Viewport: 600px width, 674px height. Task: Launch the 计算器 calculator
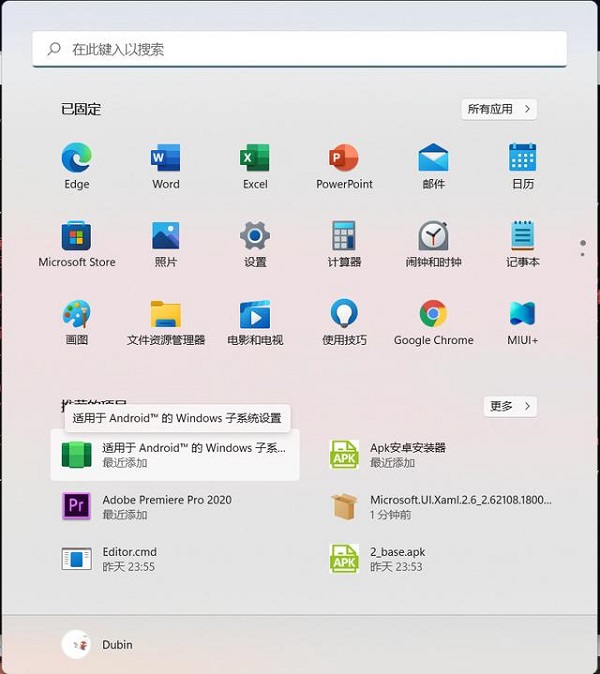(344, 244)
